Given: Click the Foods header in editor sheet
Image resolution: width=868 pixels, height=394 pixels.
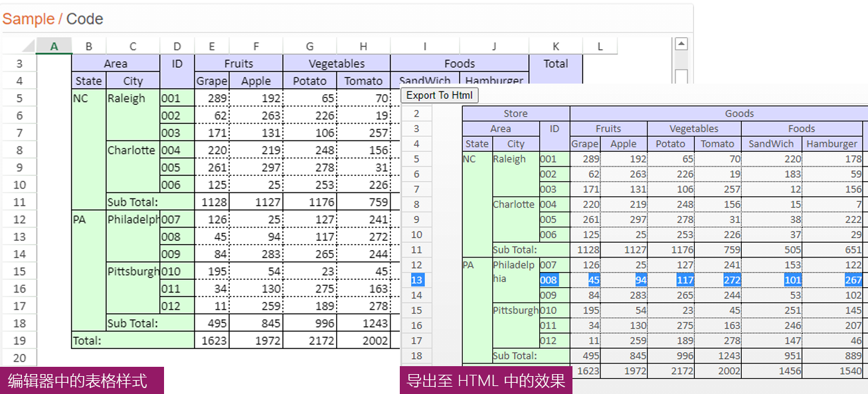Looking at the screenshot, I should (x=460, y=64).
